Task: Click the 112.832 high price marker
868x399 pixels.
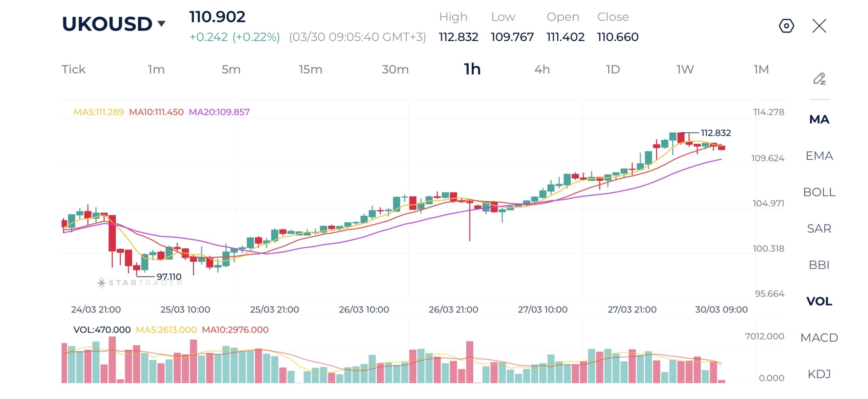Action: click(715, 133)
